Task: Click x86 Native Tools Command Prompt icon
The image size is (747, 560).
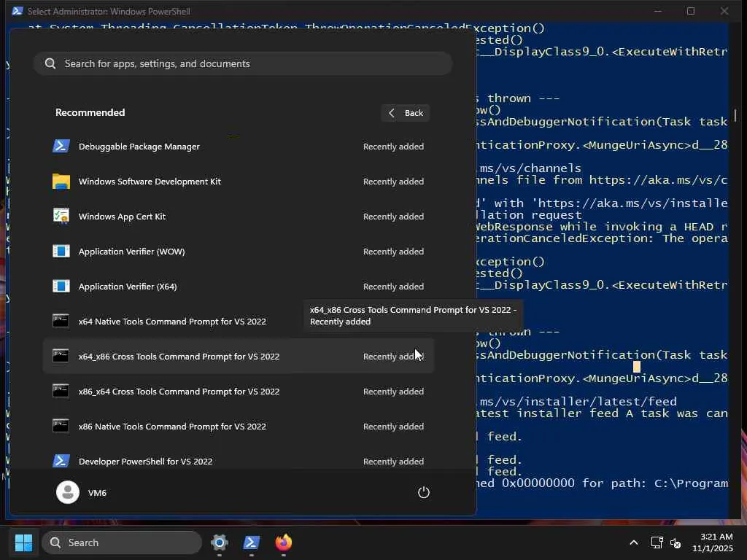Action: 61,426
